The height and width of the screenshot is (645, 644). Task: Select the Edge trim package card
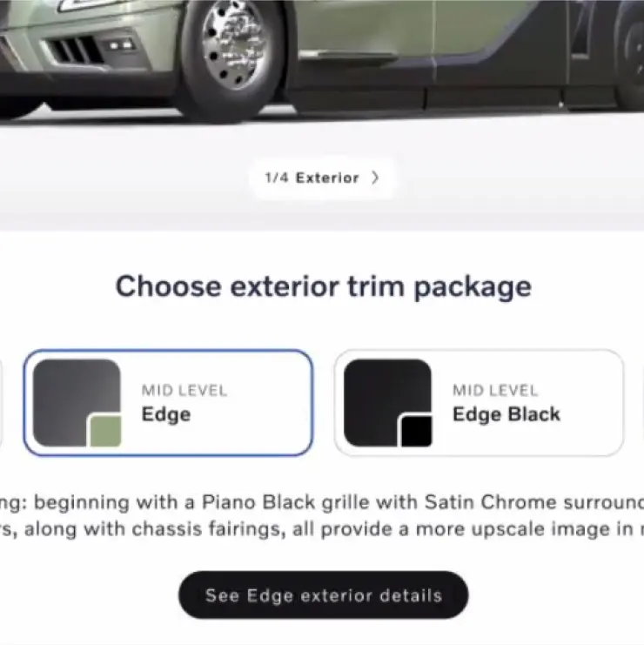168,403
